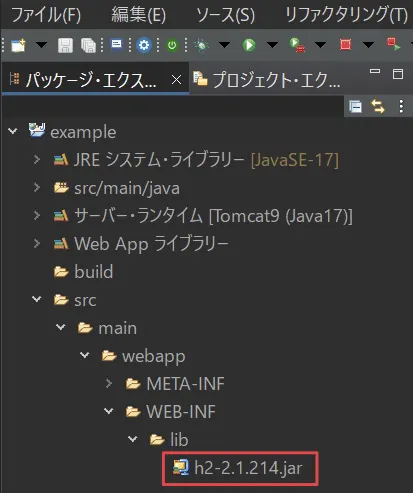Expand the src/main/java source folder
413x493 pixels.
37,188
